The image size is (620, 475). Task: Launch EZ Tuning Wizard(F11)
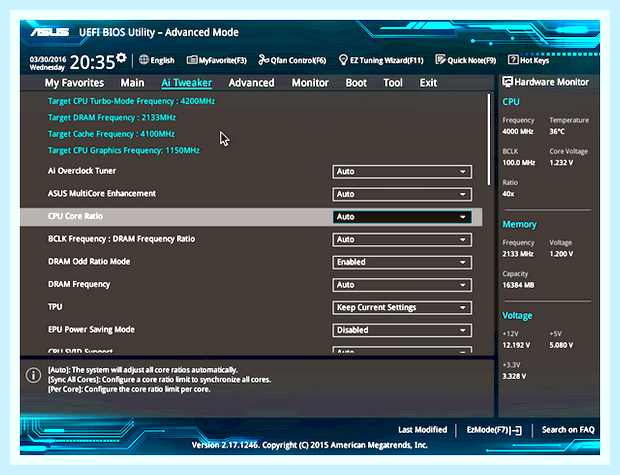point(381,60)
